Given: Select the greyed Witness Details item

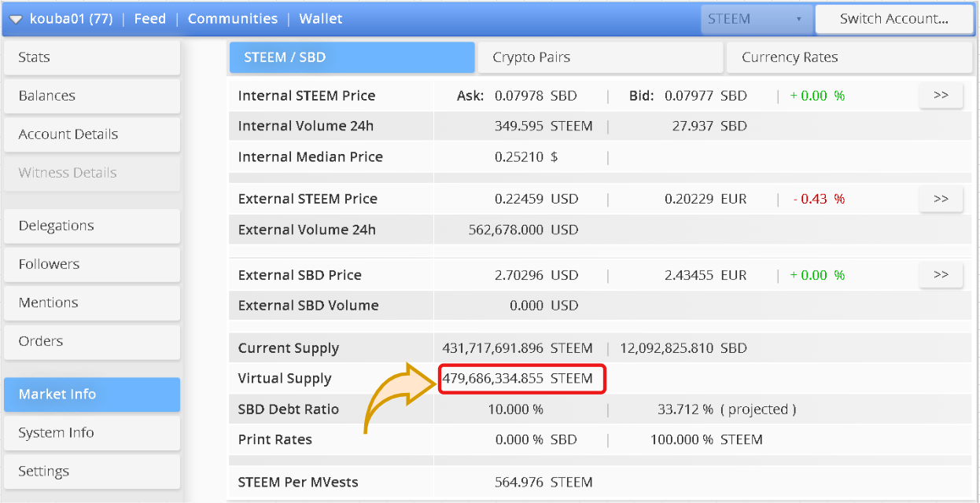Looking at the screenshot, I should pyautogui.click(x=92, y=173).
